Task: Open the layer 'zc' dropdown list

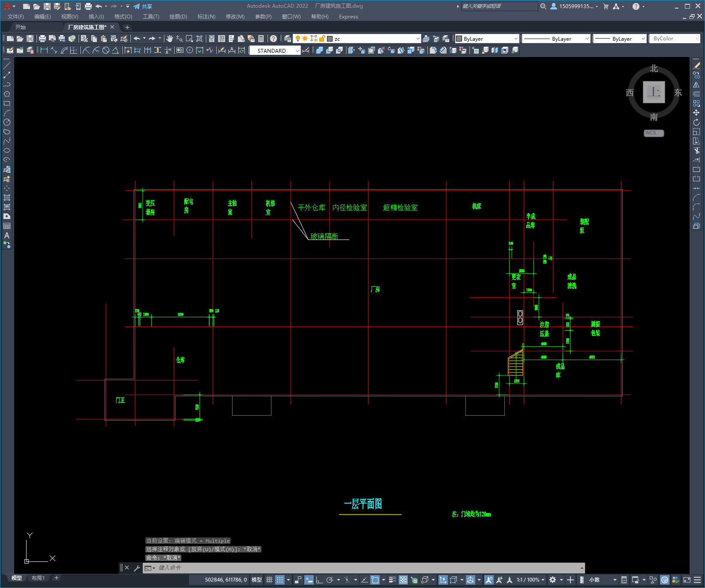Action: tap(418, 39)
